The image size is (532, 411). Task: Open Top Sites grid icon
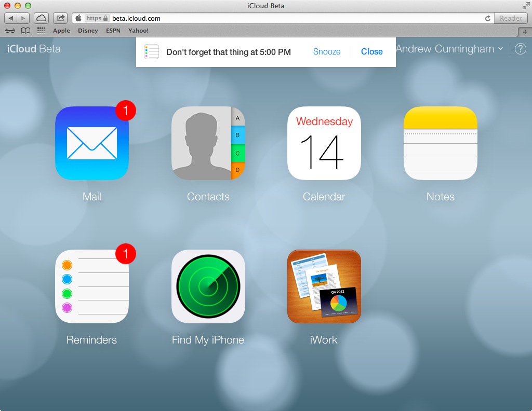[41, 31]
